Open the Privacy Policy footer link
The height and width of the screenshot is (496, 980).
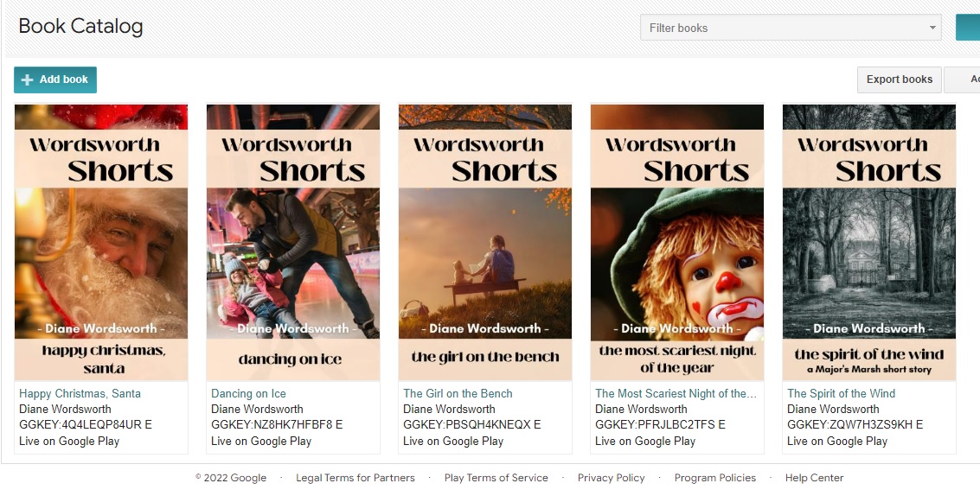[x=611, y=478]
